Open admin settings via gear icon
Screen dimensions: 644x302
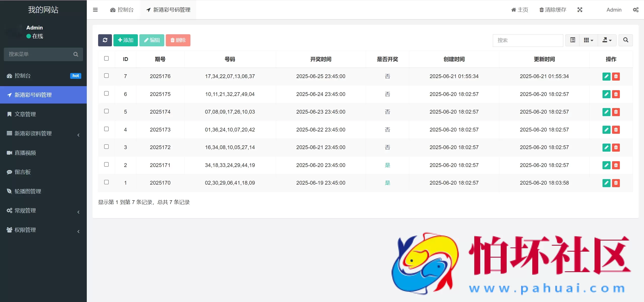[x=636, y=10]
